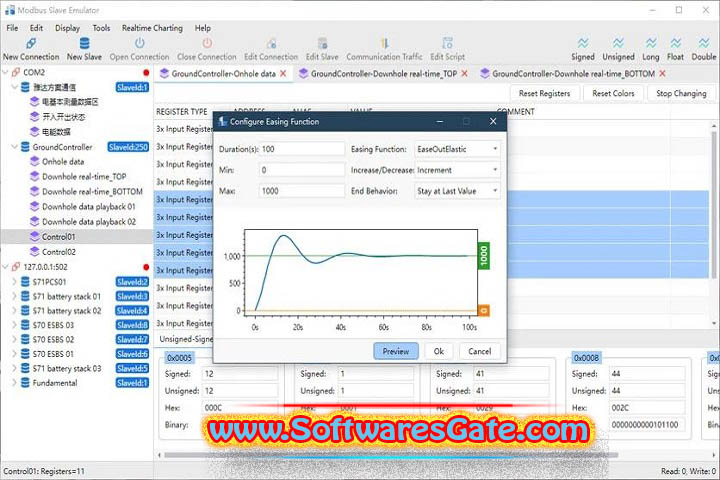
Task: Click the New Connection toolbar icon
Action: pyautogui.click(x=31, y=44)
